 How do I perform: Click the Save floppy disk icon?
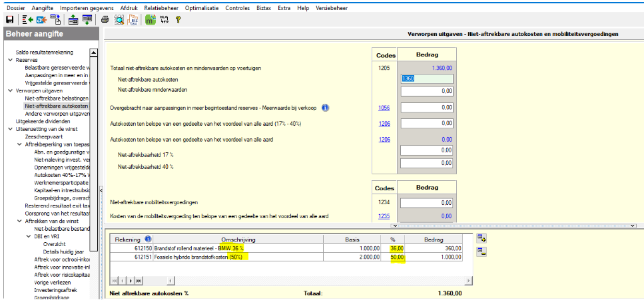click(x=9, y=19)
